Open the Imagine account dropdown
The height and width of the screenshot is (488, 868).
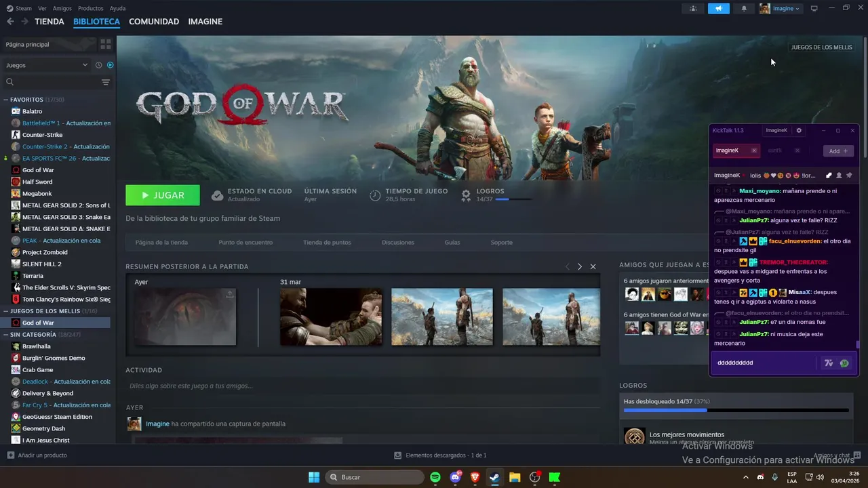[780, 8]
